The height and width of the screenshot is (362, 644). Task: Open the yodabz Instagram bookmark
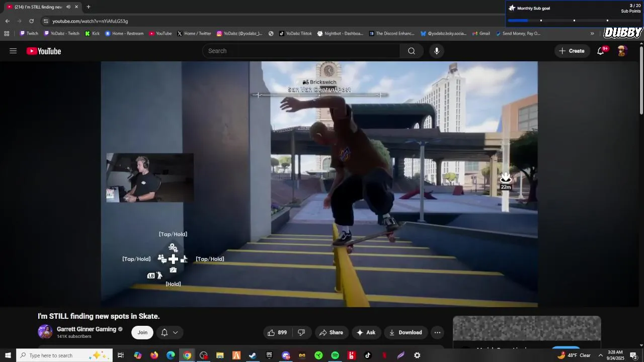239,34
